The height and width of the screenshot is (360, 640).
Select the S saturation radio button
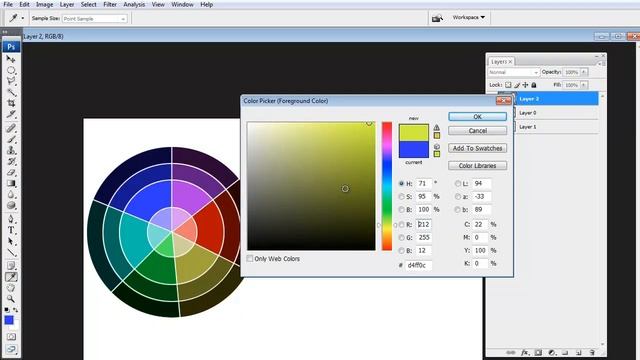pos(401,197)
